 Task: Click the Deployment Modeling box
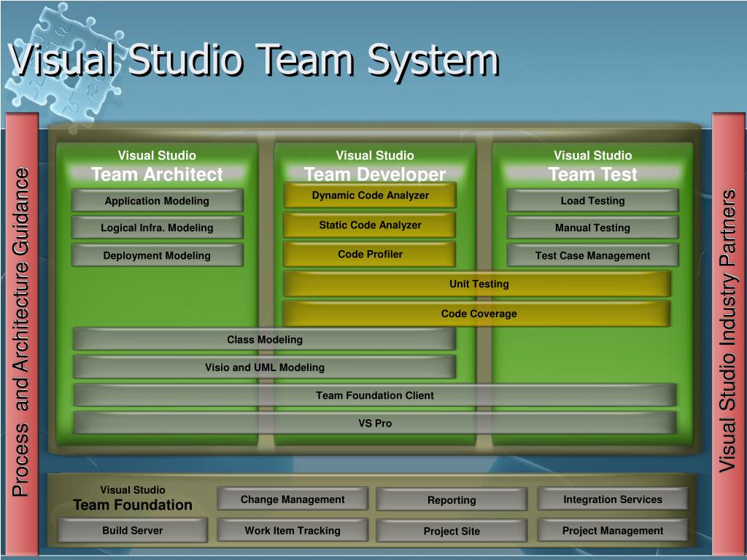pyautogui.click(x=158, y=255)
